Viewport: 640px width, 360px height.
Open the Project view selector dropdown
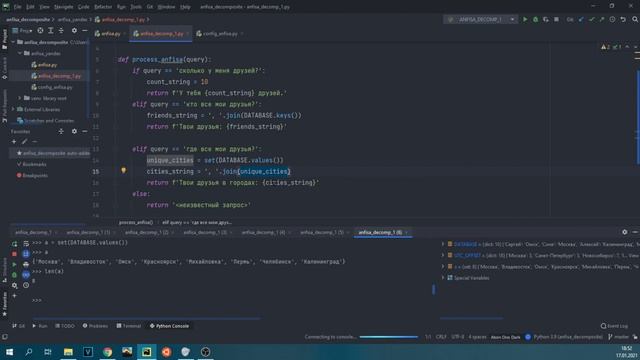pos(22,31)
